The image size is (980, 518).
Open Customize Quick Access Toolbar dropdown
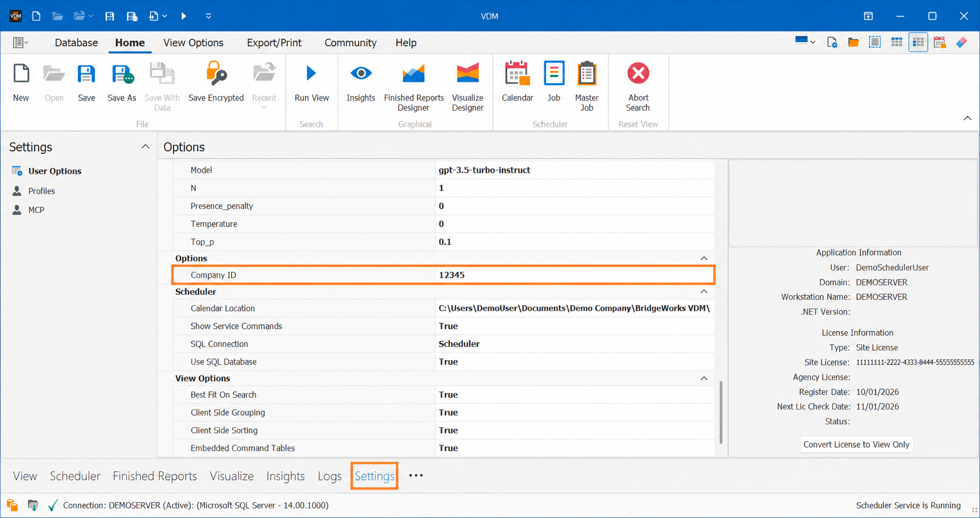coord(208,16)
